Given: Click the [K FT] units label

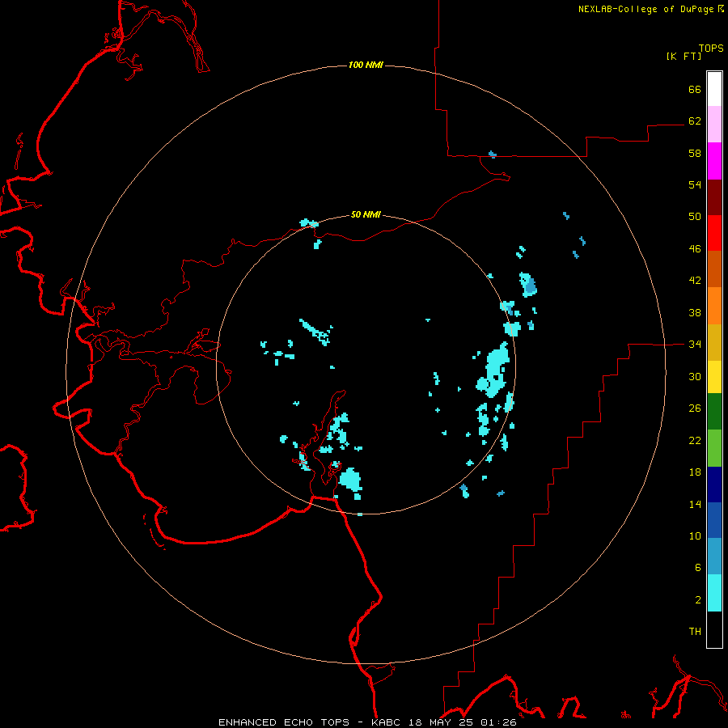Looking at the screenshot, I should tap(684, 56).
